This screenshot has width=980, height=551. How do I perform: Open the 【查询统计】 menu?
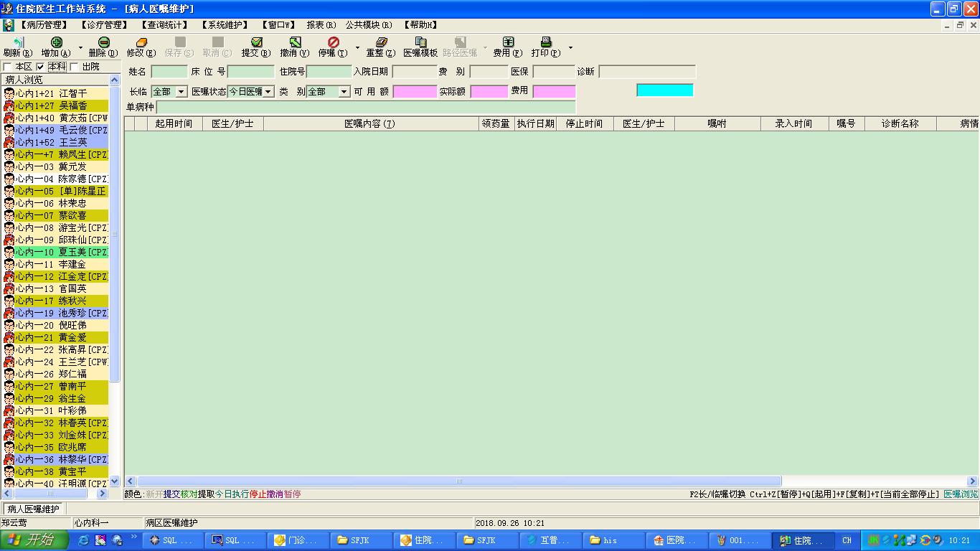165,25
